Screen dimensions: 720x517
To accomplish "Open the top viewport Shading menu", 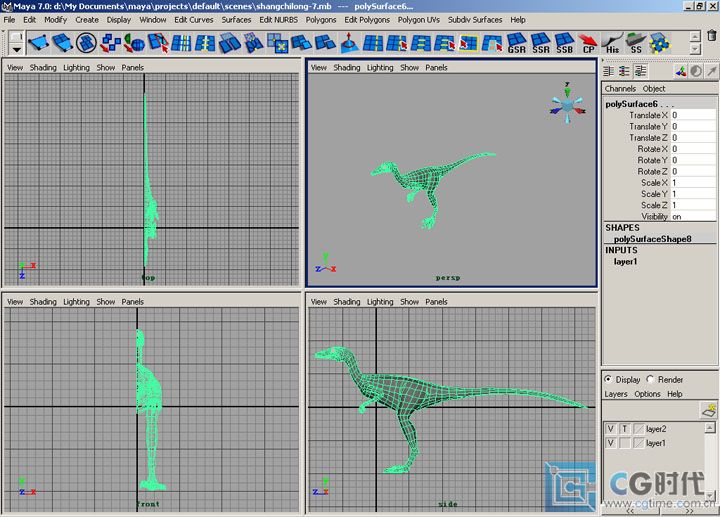I will tap(43, 67).
